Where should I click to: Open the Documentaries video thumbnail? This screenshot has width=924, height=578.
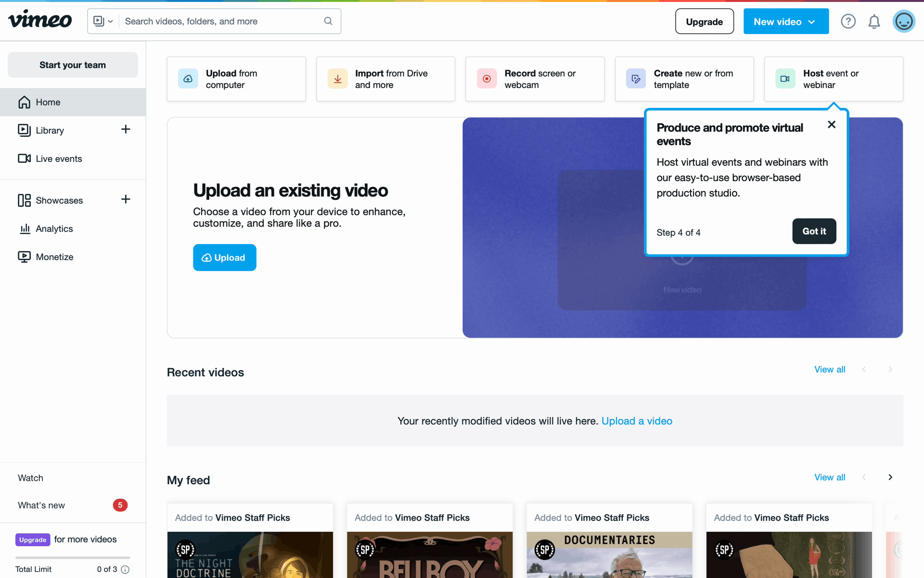click(609, 555)
